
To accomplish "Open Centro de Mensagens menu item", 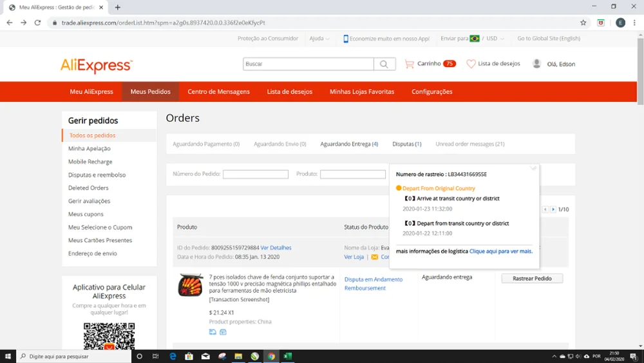I will pos(218,92).
